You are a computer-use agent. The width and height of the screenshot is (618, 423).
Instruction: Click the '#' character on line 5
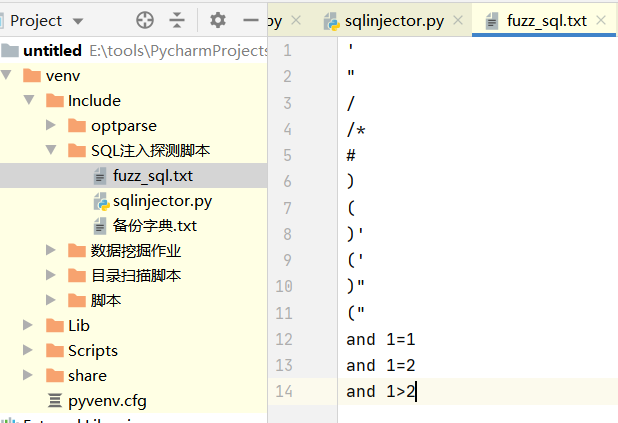351,155
